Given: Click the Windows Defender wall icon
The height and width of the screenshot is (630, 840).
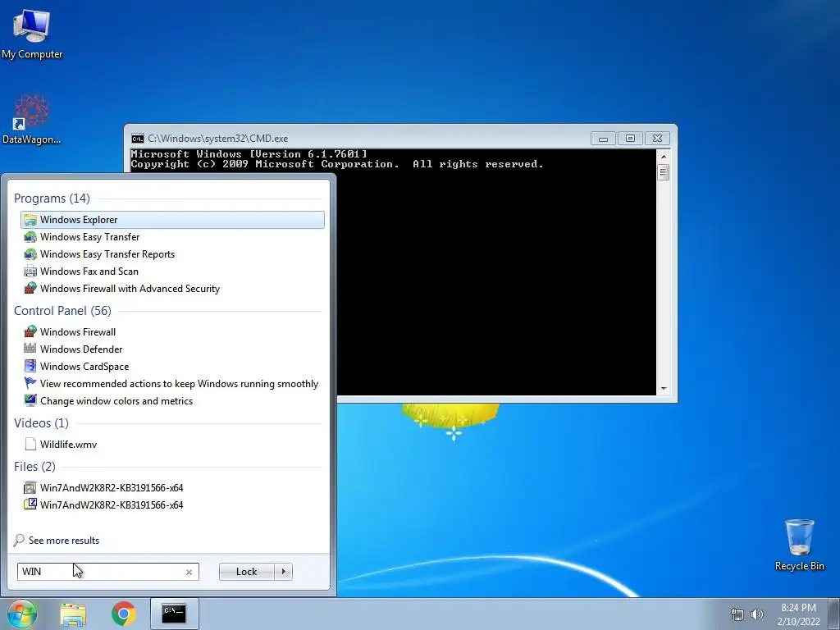Looking at the screenshot, I should pyautogui.click(x=30, y=349).
